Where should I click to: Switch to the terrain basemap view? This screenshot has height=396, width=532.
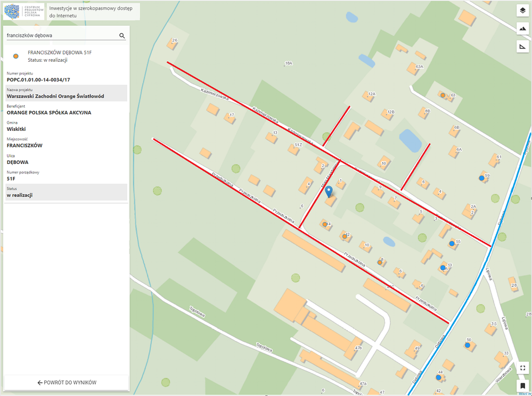point(522,29)
